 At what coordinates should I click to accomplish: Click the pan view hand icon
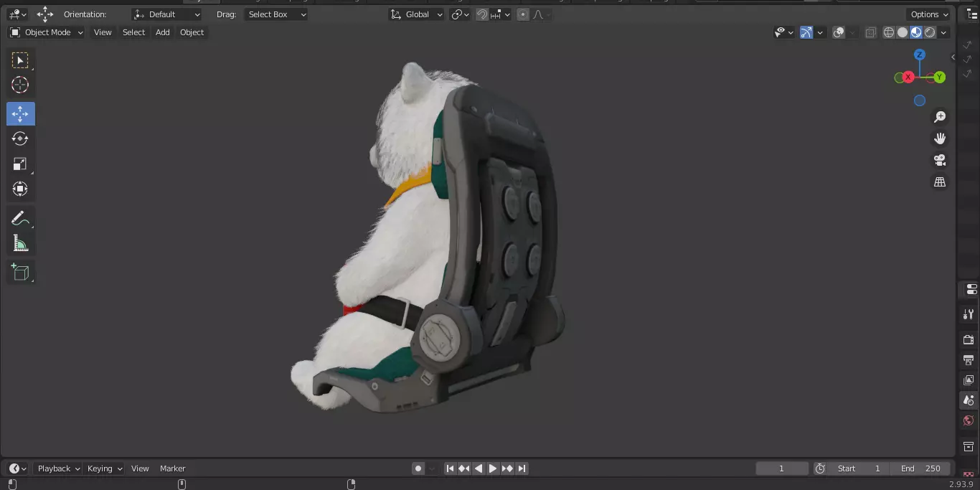[940, 138]
